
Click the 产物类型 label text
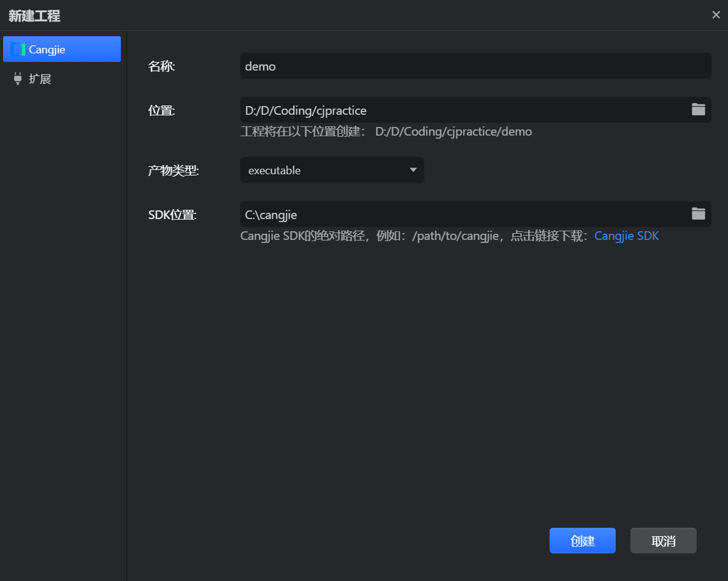pos(174,171)
